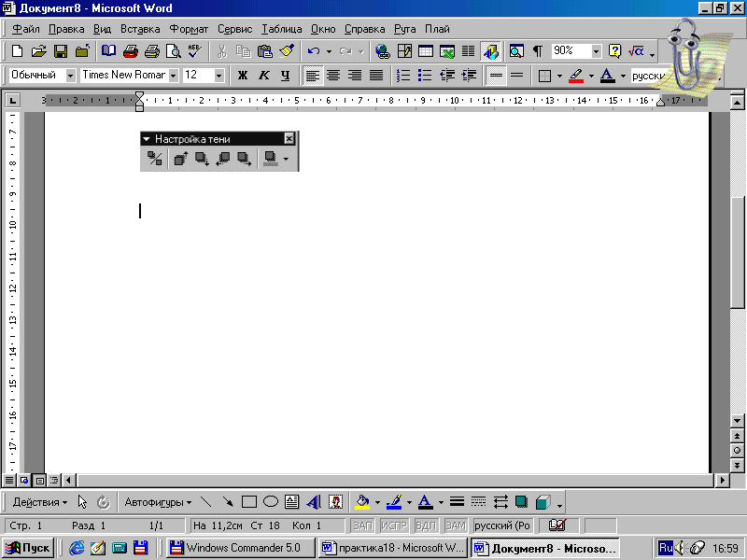Image resolution: width=747 pixels, height=560 pixels.
Task: Apply fill color bucket in Drawing toolbar
Action: click(362, 502)
